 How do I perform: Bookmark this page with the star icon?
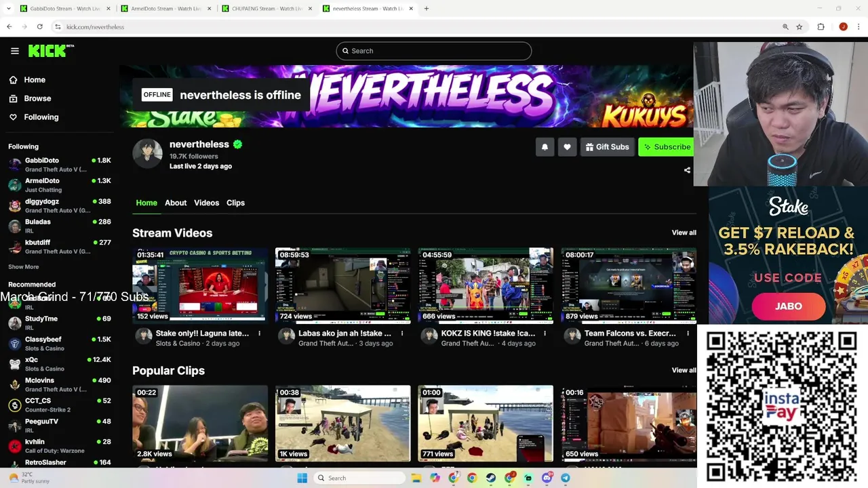coord(800,26)
